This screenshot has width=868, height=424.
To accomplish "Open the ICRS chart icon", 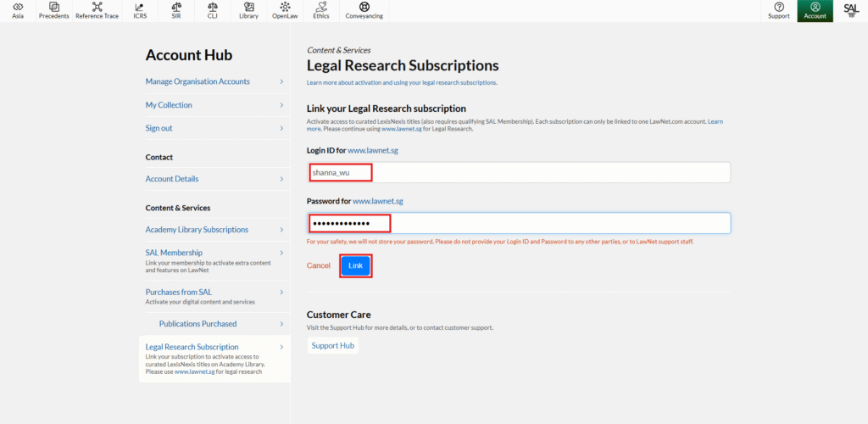I will [140, 7].
